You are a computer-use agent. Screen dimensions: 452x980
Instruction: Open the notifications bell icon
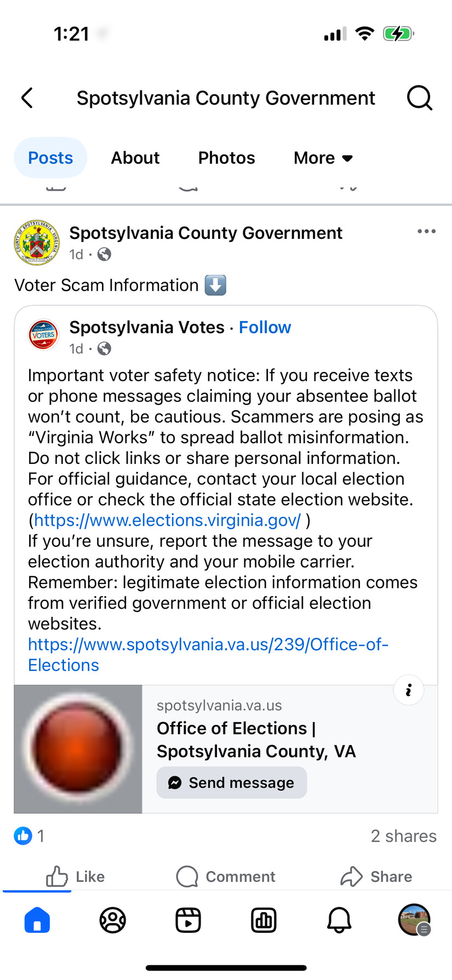click(x=339, y=920)
